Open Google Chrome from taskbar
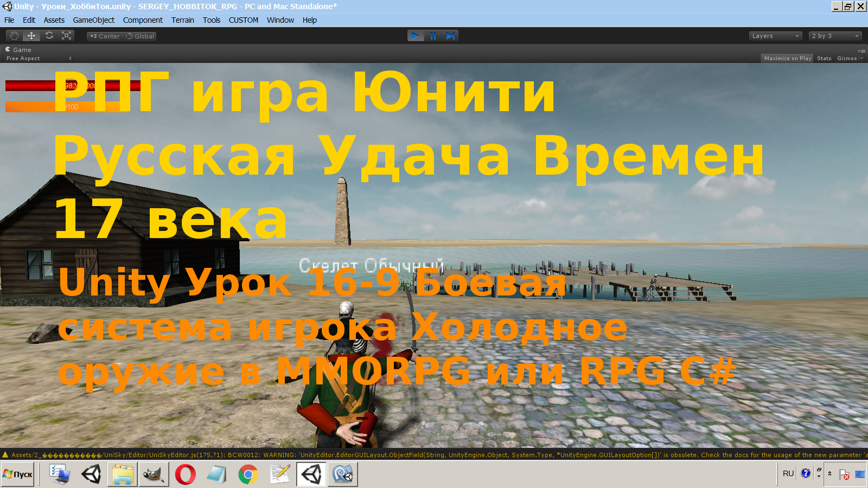This screenshot has height=488, width=868. coord(248,474)
